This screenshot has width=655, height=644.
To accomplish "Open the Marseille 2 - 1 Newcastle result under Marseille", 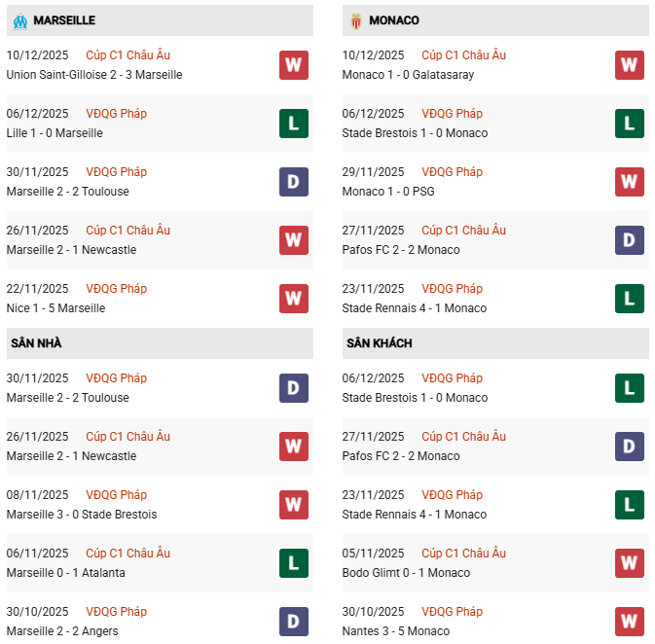I will (x=71, y=250).
